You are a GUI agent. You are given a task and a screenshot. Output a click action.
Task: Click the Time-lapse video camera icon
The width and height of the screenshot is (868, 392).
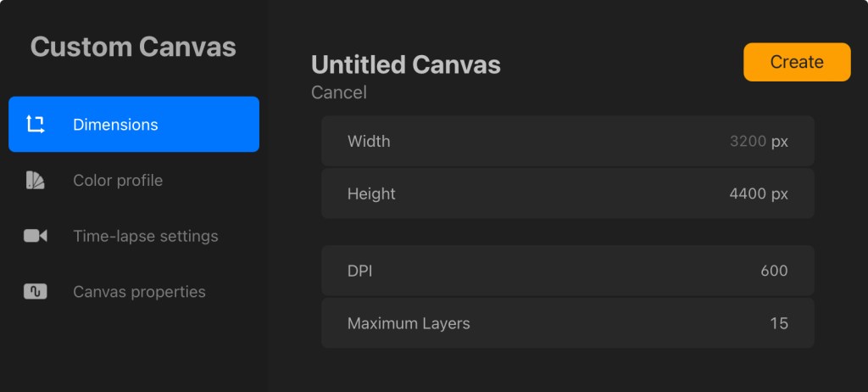[35, 236]
